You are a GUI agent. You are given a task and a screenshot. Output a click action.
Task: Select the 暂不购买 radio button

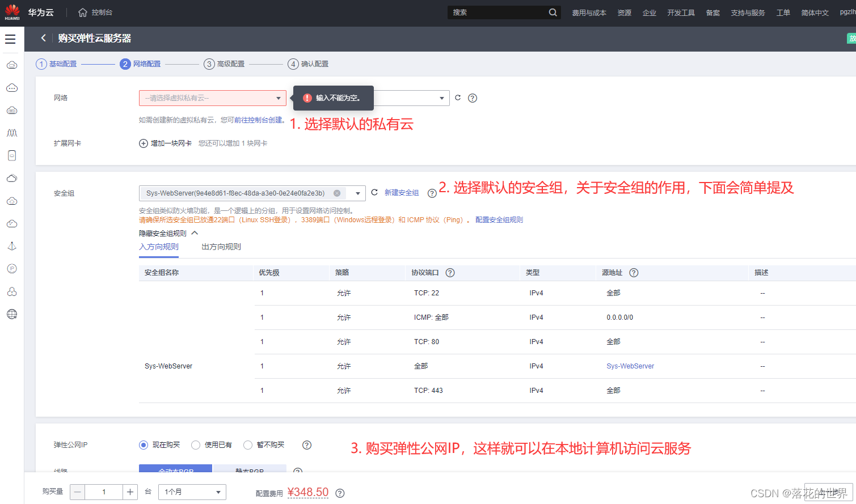[x=248, y=445]
